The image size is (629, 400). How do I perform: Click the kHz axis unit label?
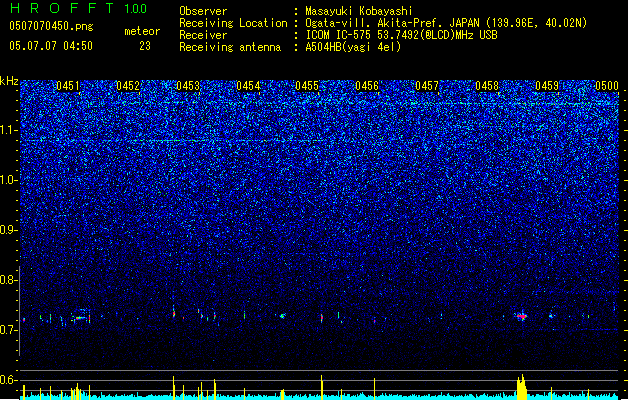(x=9, y=81)
